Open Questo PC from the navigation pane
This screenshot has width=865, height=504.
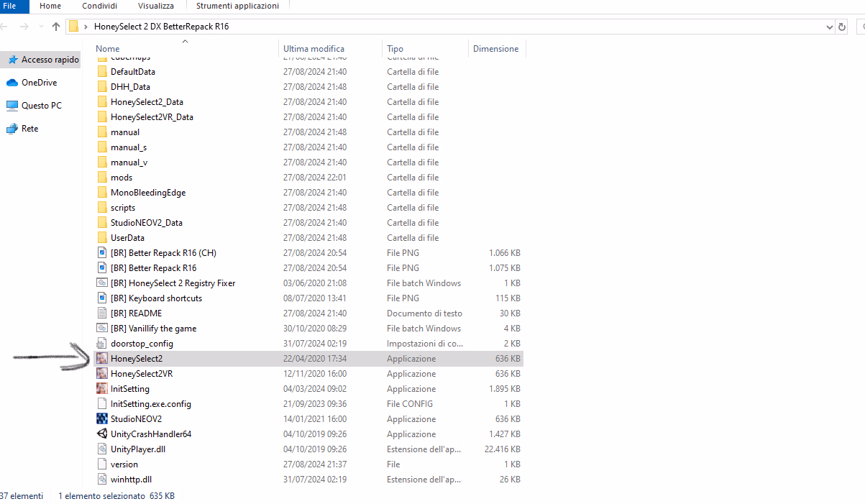point(41,105)
